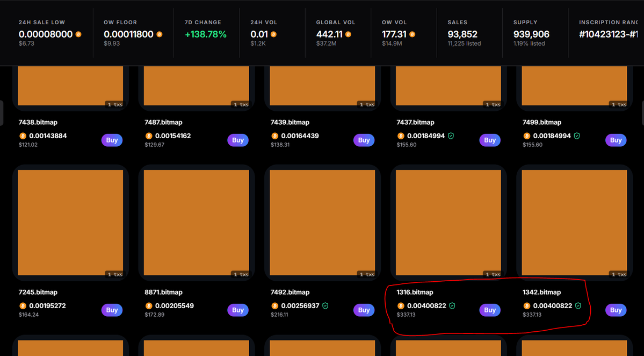Click the 177.31 OW volume value

point(394,34)
